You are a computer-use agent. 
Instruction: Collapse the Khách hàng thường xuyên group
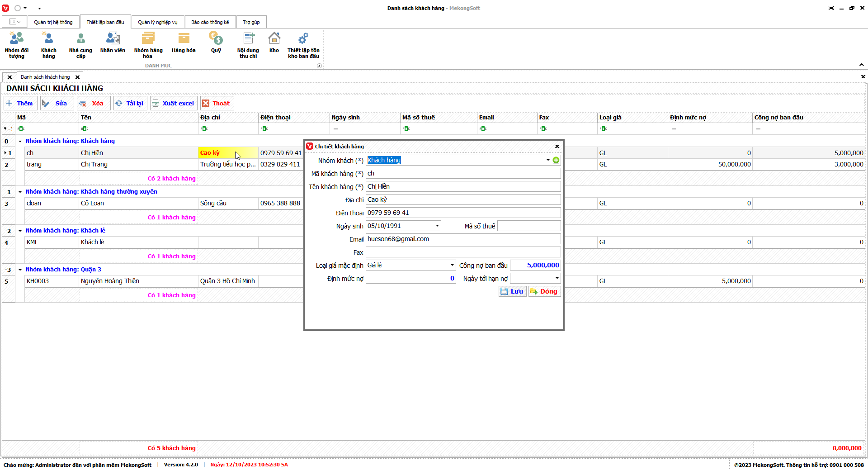pos(20,192)
